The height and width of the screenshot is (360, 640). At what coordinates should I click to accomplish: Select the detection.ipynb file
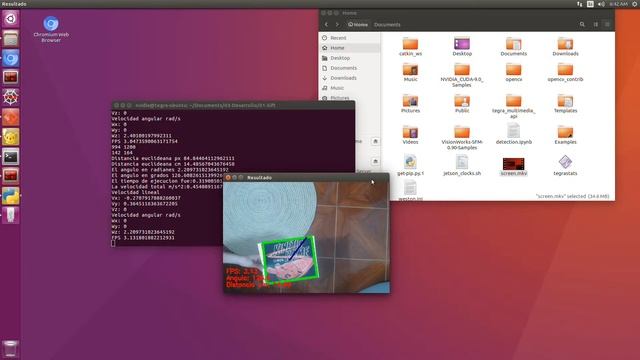(513, 134)
